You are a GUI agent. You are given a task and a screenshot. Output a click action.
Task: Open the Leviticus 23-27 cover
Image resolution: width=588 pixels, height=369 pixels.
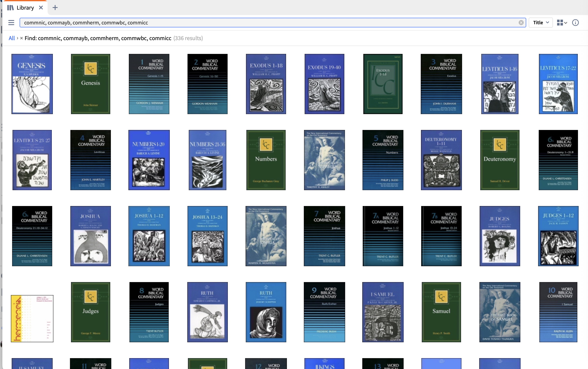[32, 160]
